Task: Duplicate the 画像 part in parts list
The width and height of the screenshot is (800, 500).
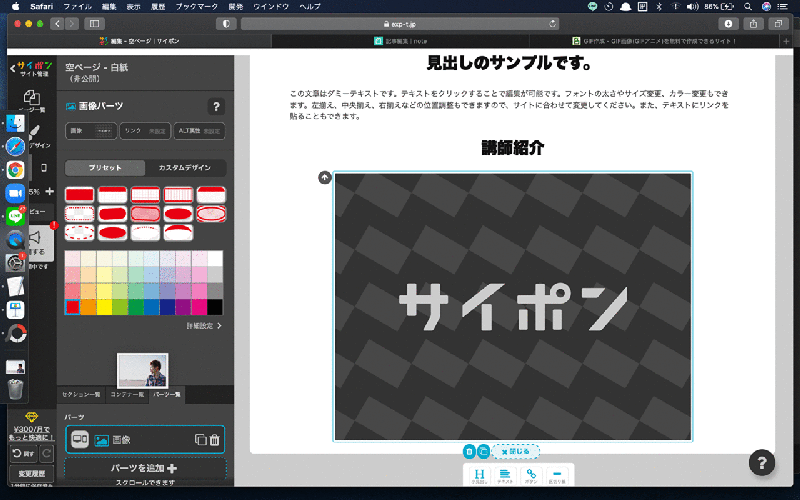Action: point(201,440)
